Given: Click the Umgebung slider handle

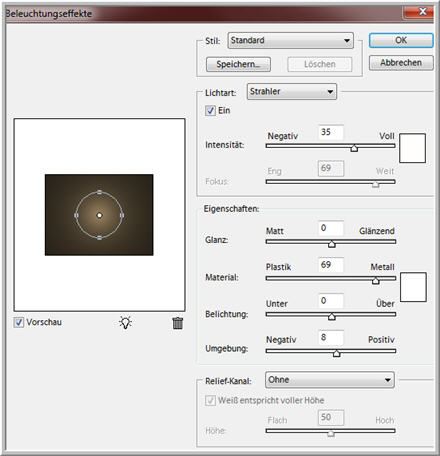Looking at the screenshot, I should coord(337,353).
